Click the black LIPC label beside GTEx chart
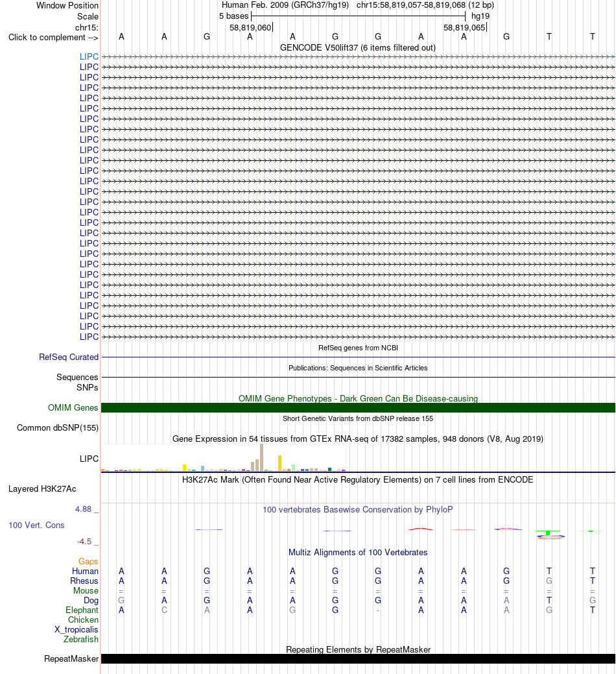616x674 pixels. click(x=89, y=459)
